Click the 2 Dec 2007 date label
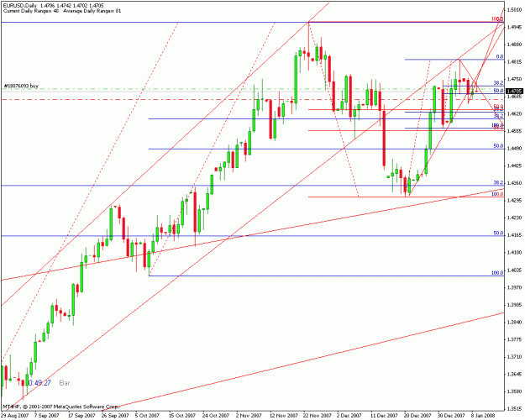The width and height of the screenshot is (525, 420). pos(349,416)
